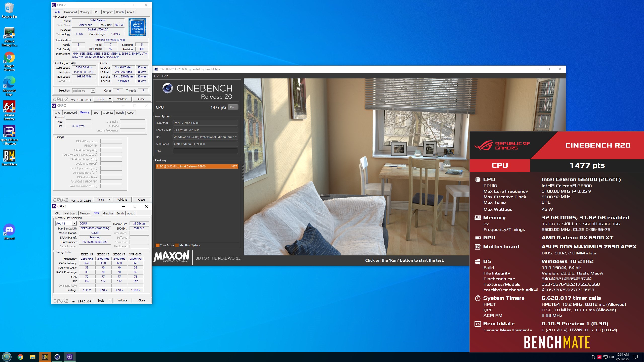The height and width of the screenshot is (362, 644).
Task: Click the Memory Size 32 GBytes value
Action: click(x=78, y=126)
